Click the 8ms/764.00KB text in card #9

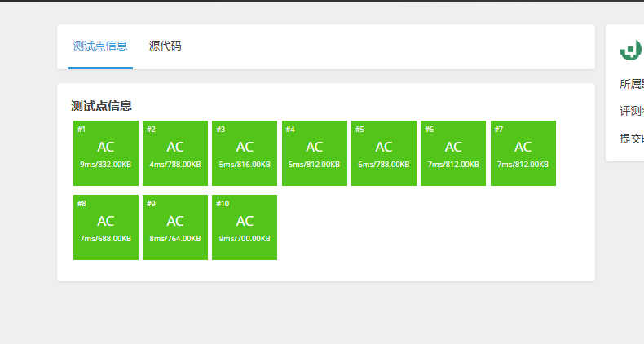pos(175,239)
